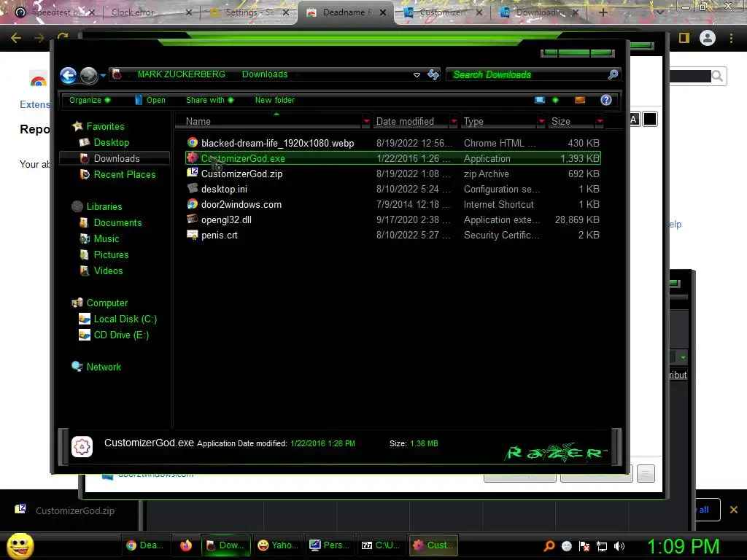Click the search magnifier icon in Explorer
Screen dimensions: 747x560
point(613,74)
